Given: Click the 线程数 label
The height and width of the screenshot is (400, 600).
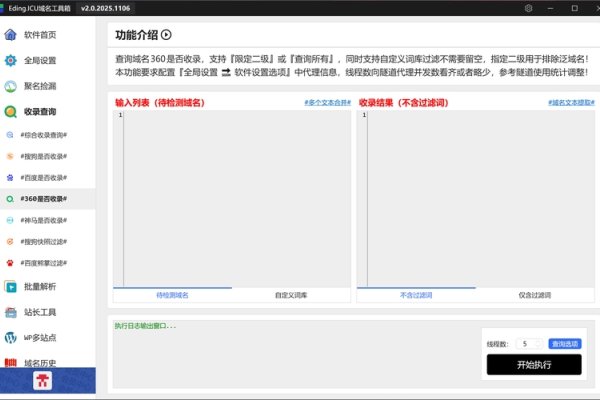Looking at the screenshot, I should [497, 344].
